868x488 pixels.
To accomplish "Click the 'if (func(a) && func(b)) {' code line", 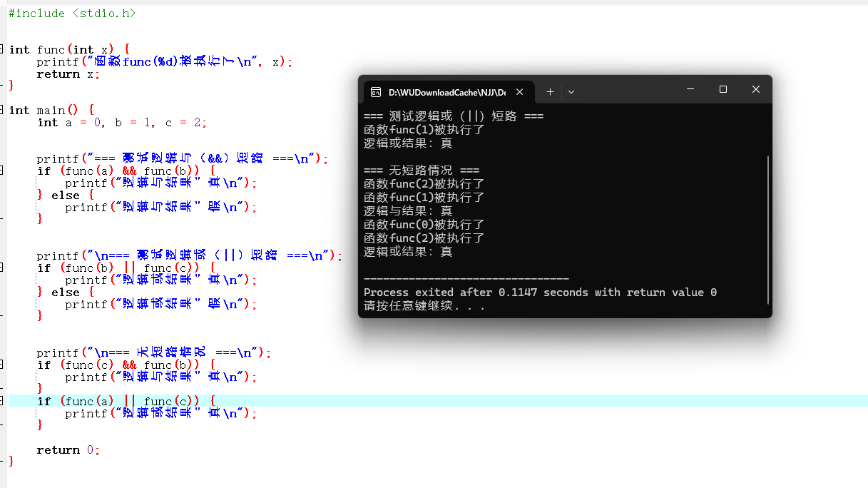I will (x=126, y=171).
